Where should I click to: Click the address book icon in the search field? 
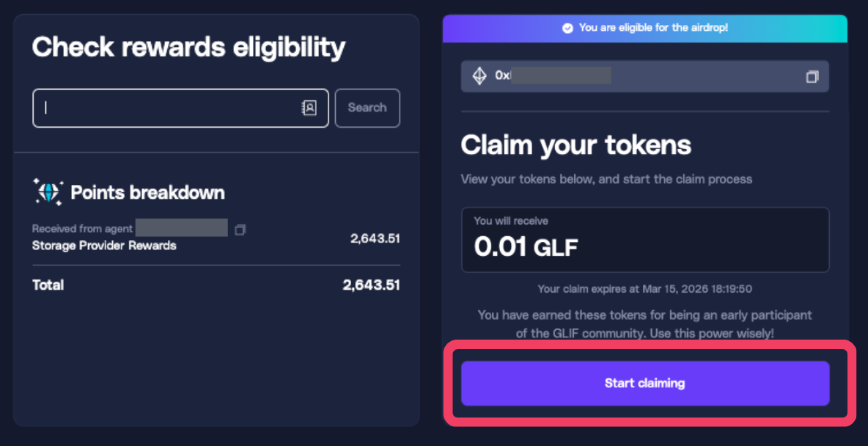pos(309,107)
